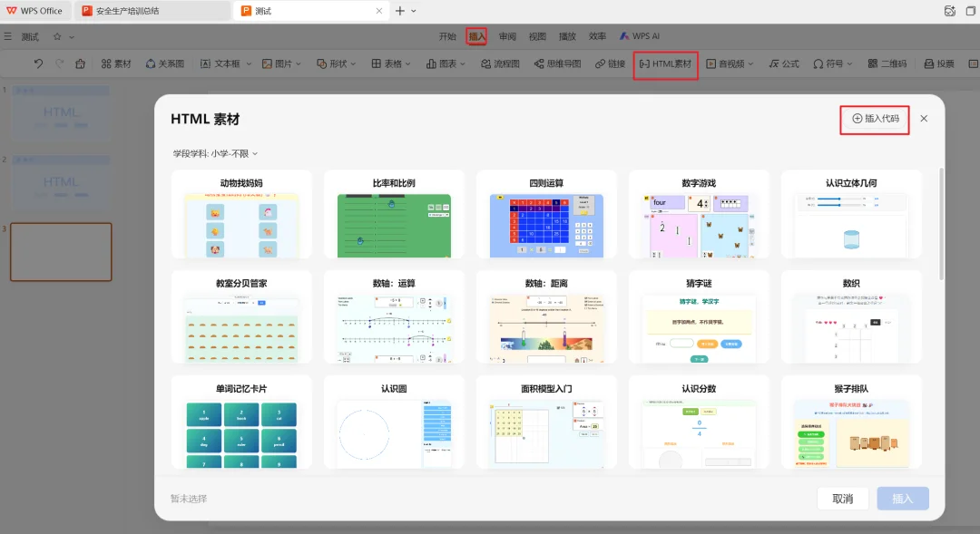Open a new tab with plus button

(x=400, y=11)
